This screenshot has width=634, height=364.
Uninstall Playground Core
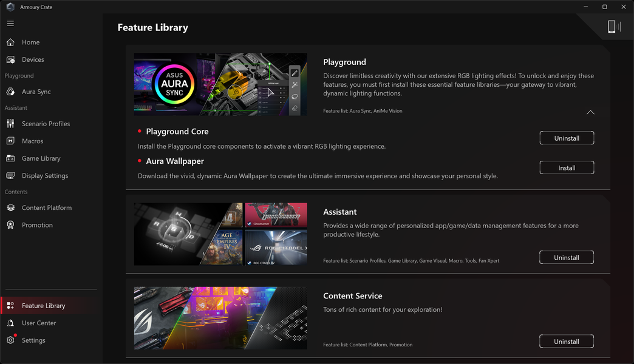[567, 138]
